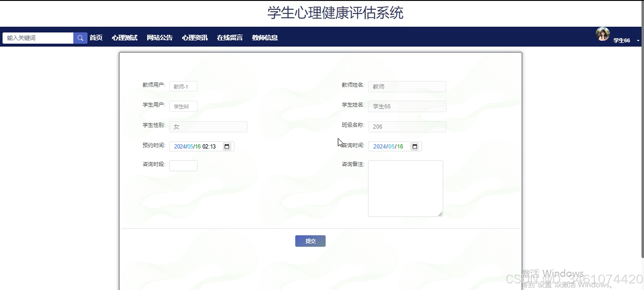Open calendar picker for 咨询时间
Image resolution: width=644 pixels, height=290 pixels.
click(x=414, y=146)
